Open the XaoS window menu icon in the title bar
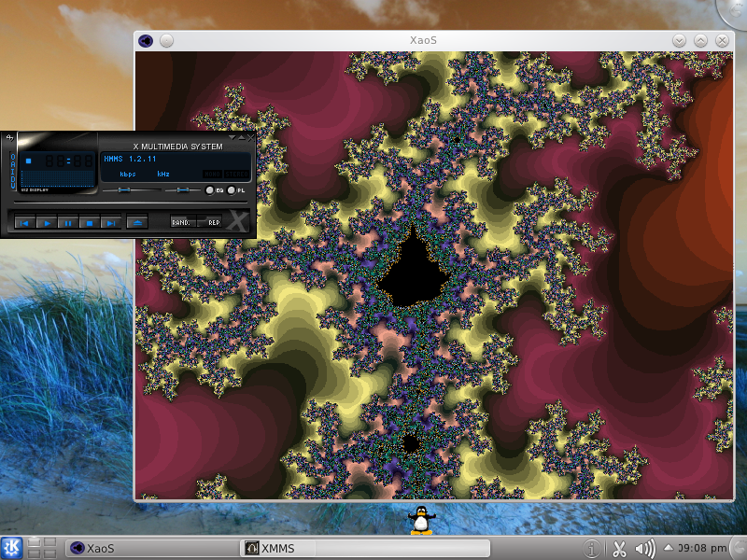Image resolution: width=747 pixels, height=560 pixels. click(x=146, y=41)
